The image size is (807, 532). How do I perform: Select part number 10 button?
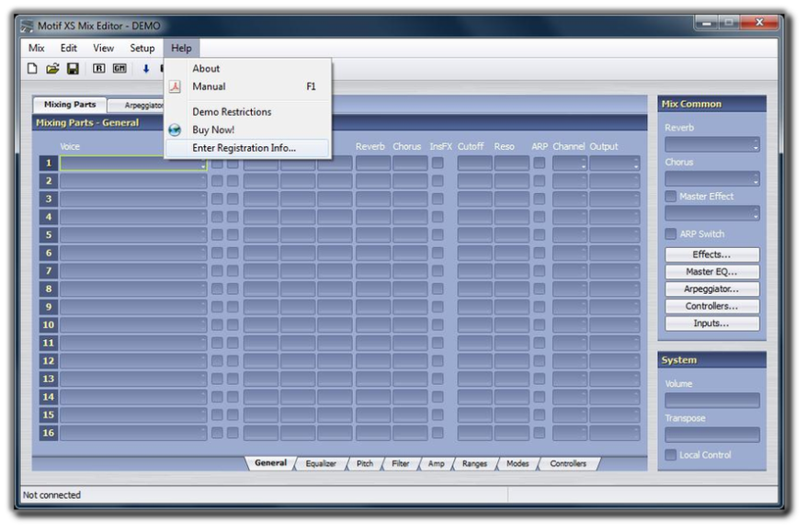[49, 325]
